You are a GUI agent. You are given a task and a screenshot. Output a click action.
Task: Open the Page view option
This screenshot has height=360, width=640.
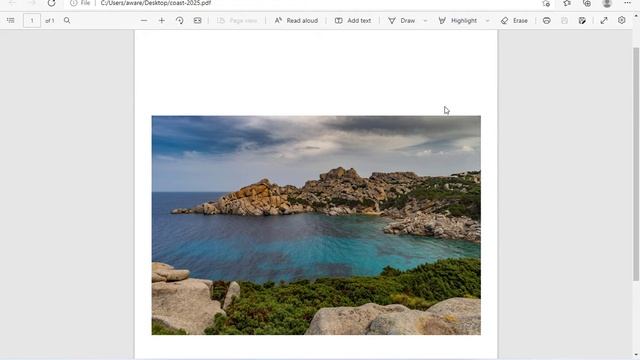click(237, 20)
